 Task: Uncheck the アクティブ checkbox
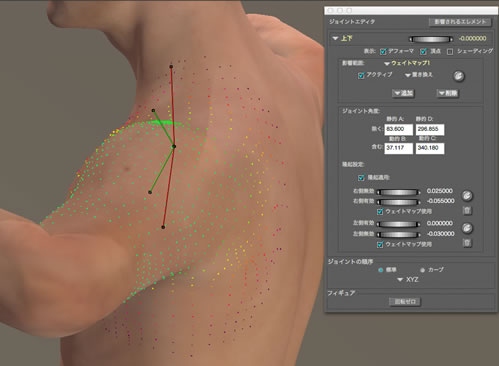coord(361,75)
